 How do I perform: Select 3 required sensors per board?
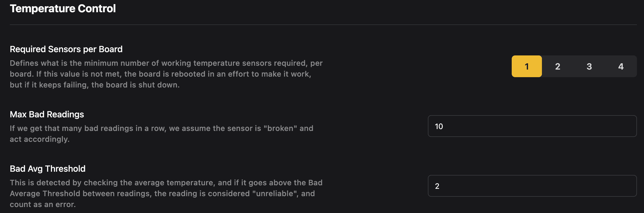click(589, 66)
